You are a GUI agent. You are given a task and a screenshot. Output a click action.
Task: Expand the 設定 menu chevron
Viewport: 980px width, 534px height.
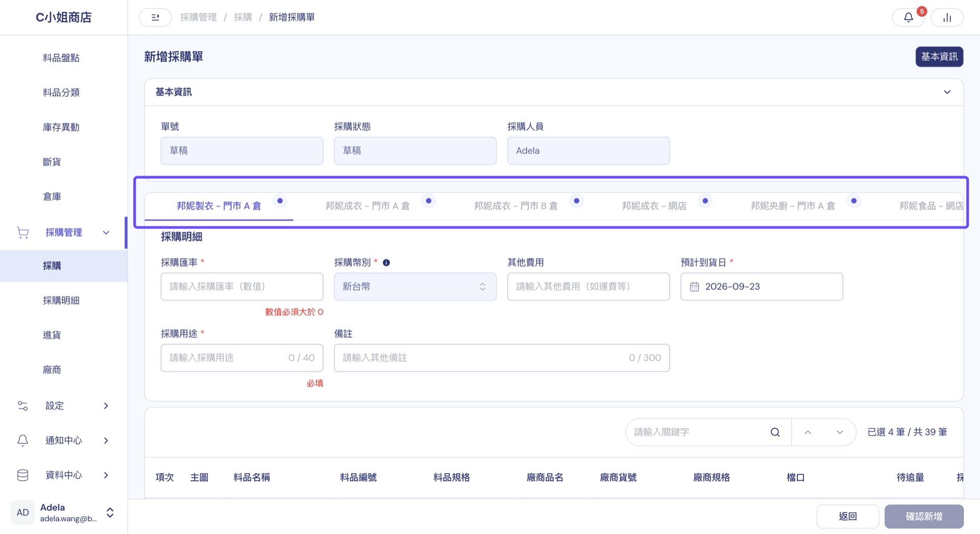(106, 406)
